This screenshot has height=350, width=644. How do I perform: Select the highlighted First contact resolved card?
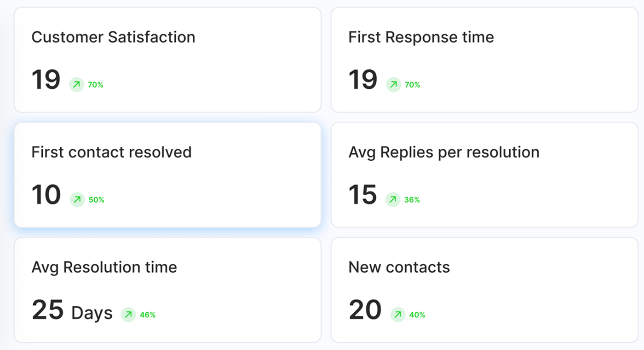point(168,175)
